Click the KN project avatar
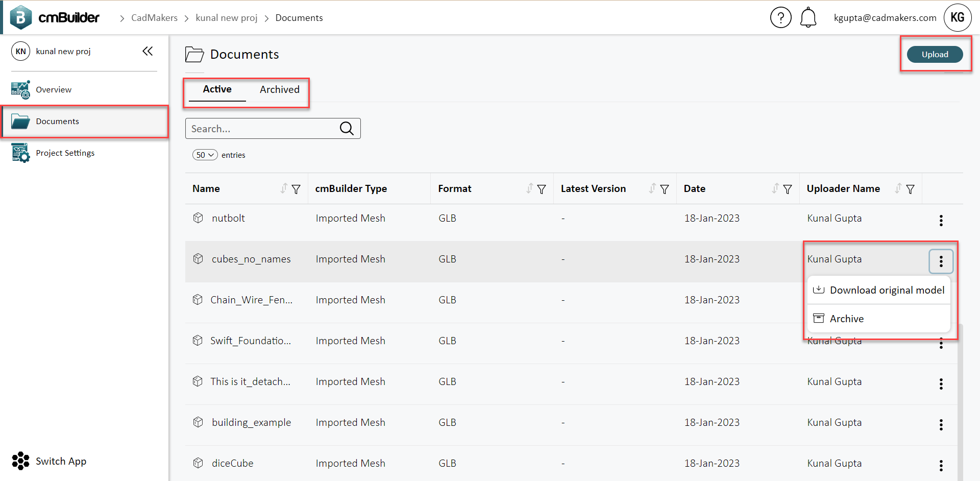 20,51
